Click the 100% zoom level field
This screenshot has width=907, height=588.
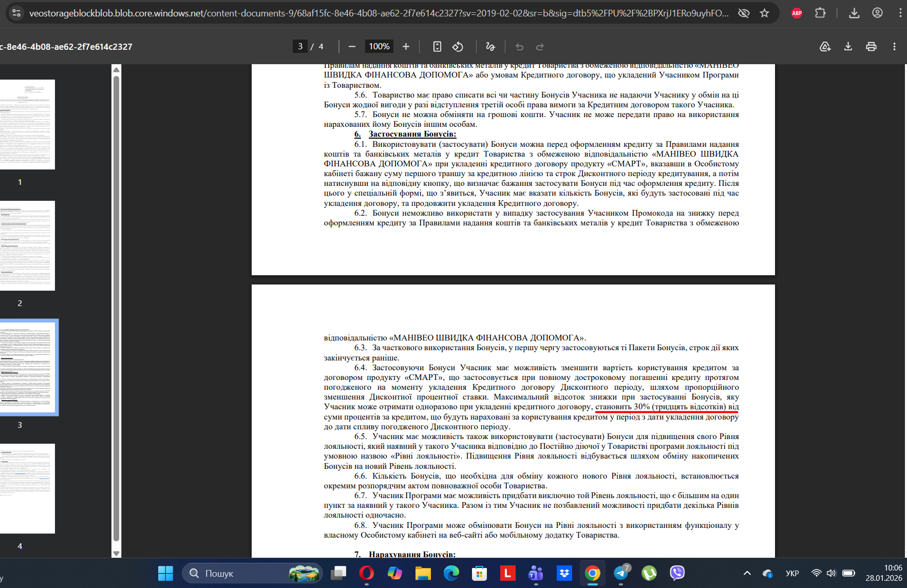[x=379, y=46]
